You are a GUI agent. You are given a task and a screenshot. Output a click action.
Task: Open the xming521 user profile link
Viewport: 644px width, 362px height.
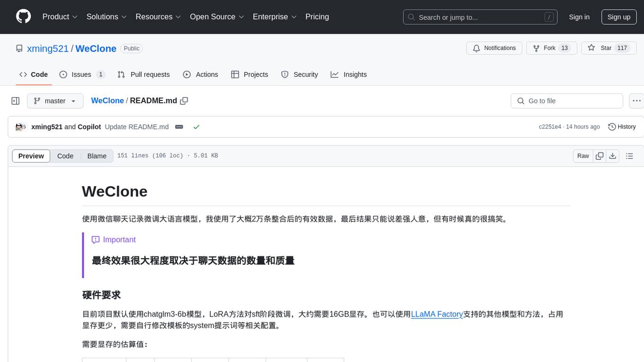pos(48,48)
